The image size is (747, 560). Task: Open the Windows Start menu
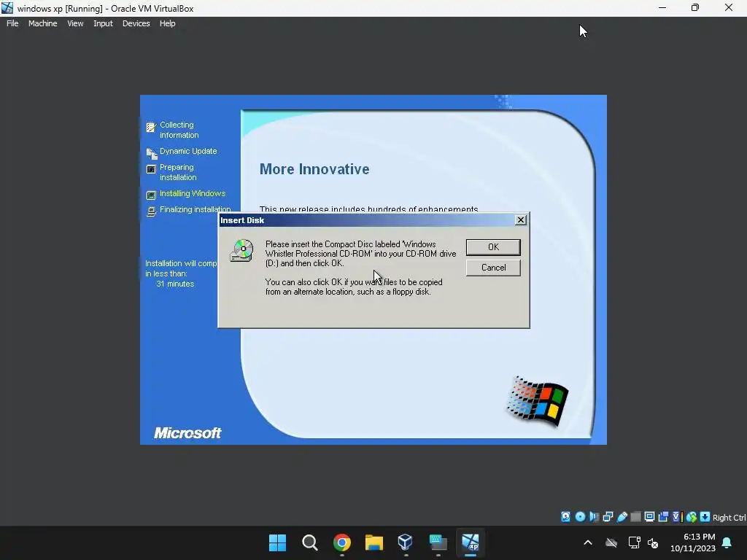(277, 542)
